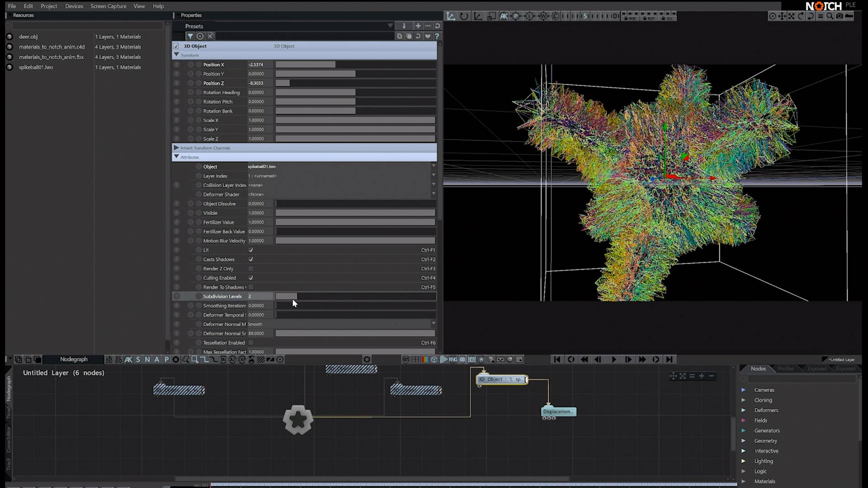Viewport: 868px width, 488px height.
Task: Click the copy properties icon
Action: click(x=399, y=36)
